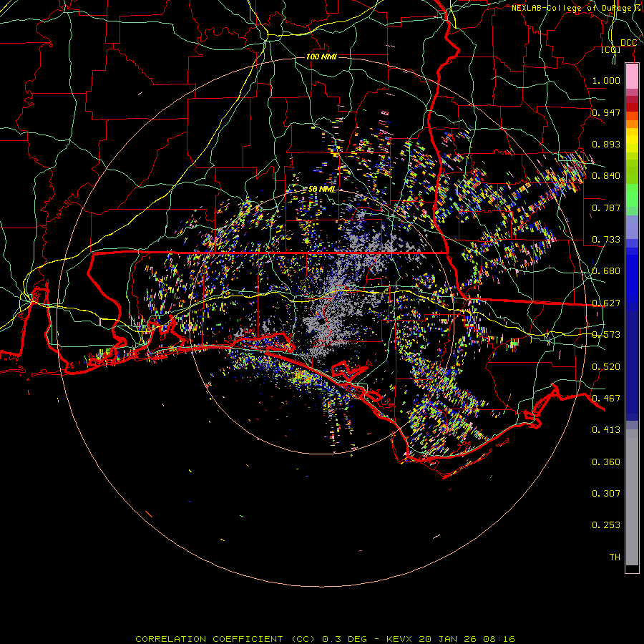Click the 0.840 legend value
This screenshot has width=644, height=644.
point(606,176)
